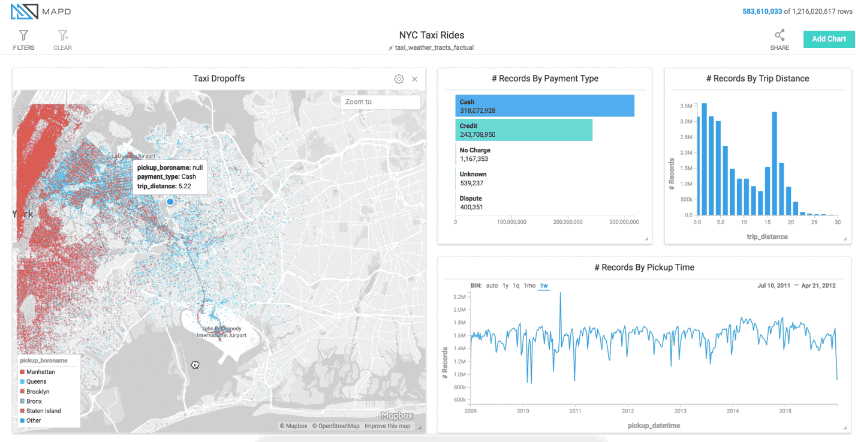This screenshot has width=856, height=442.
Task: Set time bin to 1q
Action: click(x=516, y=286)
